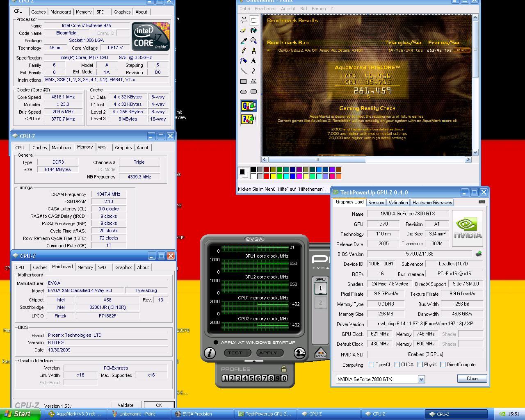Collapse EVGA Precision profiles panel arrow
525x420 pixels.
pyautogui.click(x=254, y=361)
